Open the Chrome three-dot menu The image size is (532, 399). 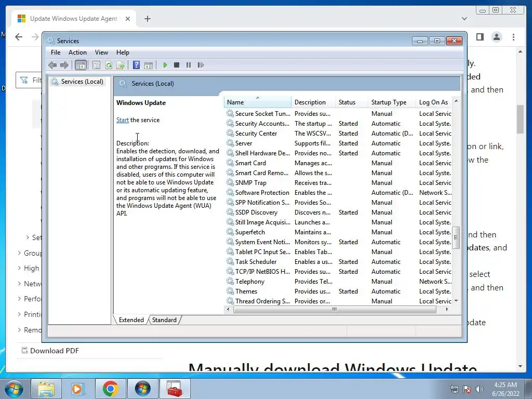(513, 37)
